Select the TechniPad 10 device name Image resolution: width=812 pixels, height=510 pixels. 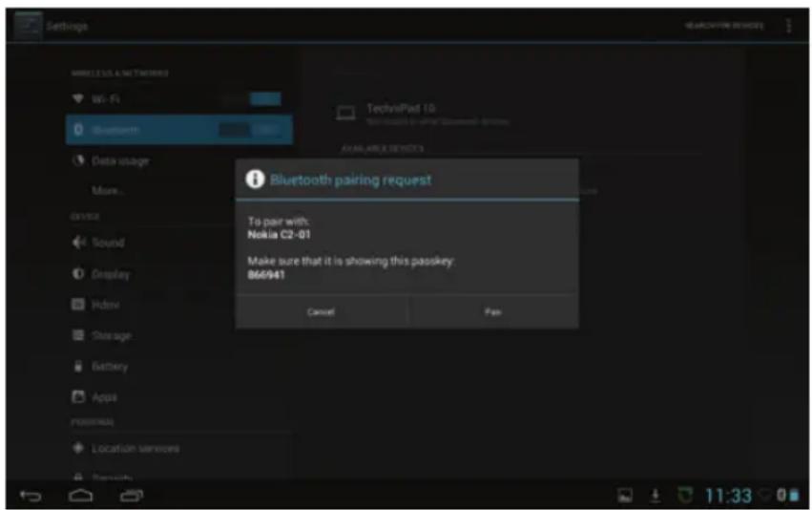click(x=401, y=108)
